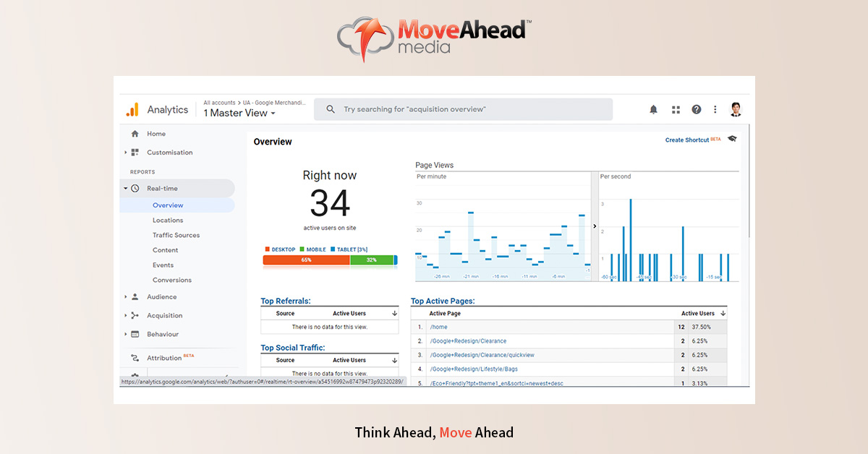Click the Behaviour panel icon
This screenshot has width=868, height=454.
135,334
